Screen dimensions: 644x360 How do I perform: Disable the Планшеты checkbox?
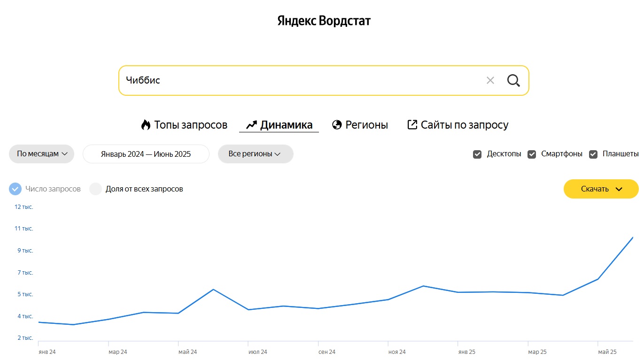(593, 154)
